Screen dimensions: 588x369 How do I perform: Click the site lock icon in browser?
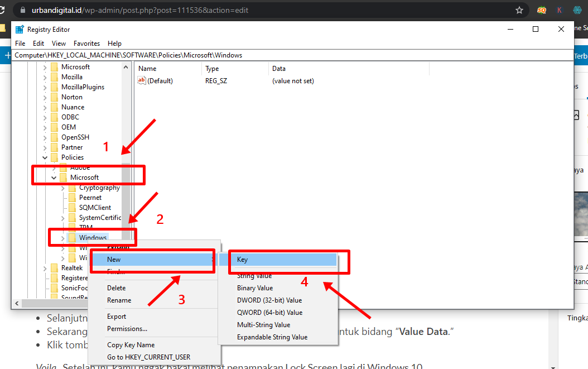22,10
